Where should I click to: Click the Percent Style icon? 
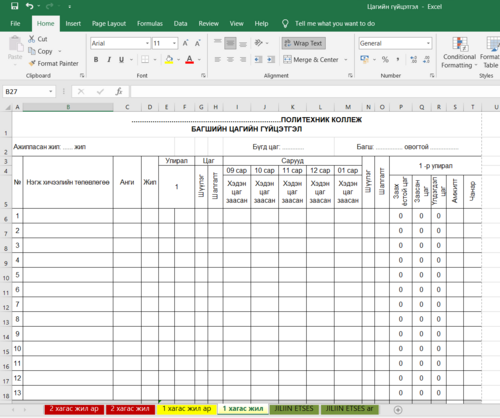[385, 60]
